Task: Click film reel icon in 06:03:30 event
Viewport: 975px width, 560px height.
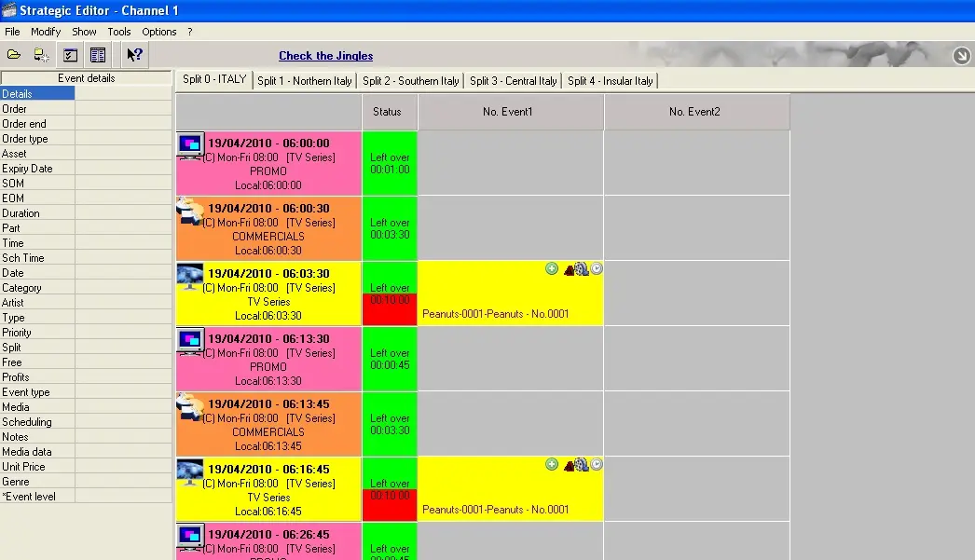Action: 582,269
